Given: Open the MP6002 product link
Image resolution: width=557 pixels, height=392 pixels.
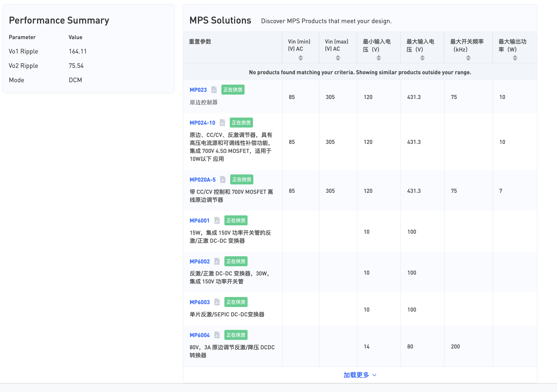Looking at the screenshot, I should coord(200,261).
